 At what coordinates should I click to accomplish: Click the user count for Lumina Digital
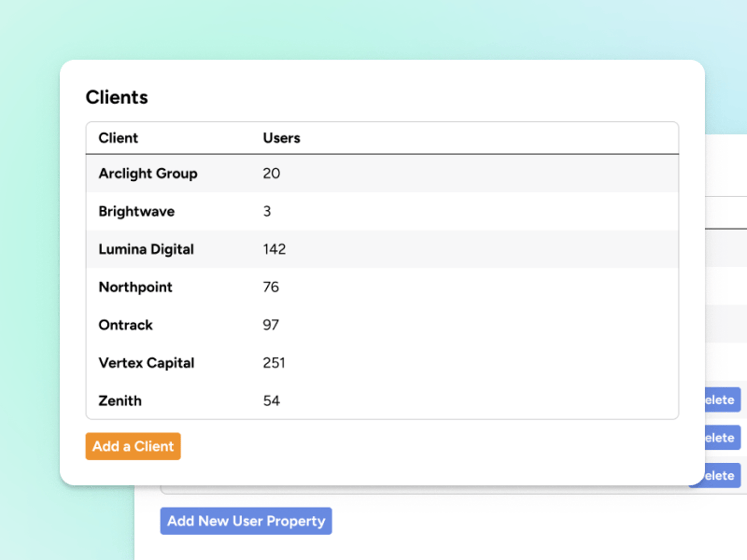pyautogui.click(x=273, y=249)
